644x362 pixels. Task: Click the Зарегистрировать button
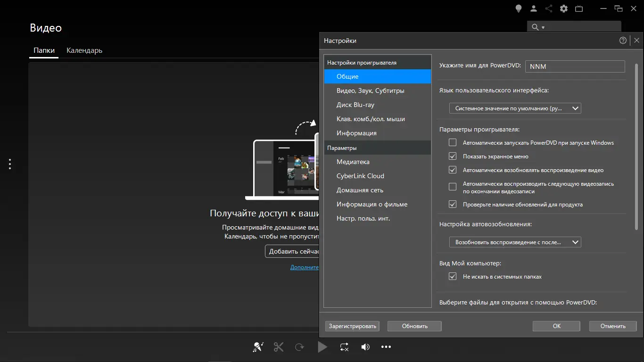click(x=353, y=326)
